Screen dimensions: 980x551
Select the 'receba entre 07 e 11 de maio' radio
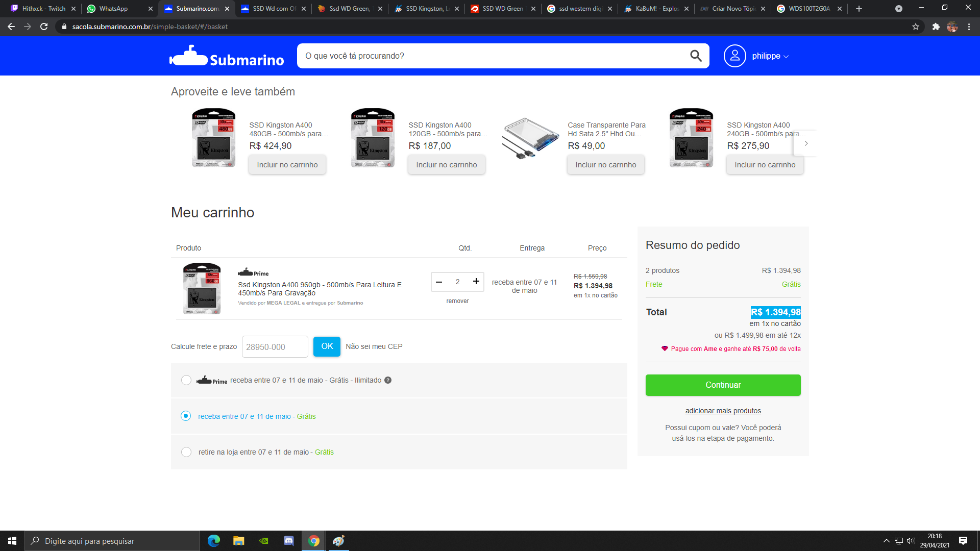[186, 416]
